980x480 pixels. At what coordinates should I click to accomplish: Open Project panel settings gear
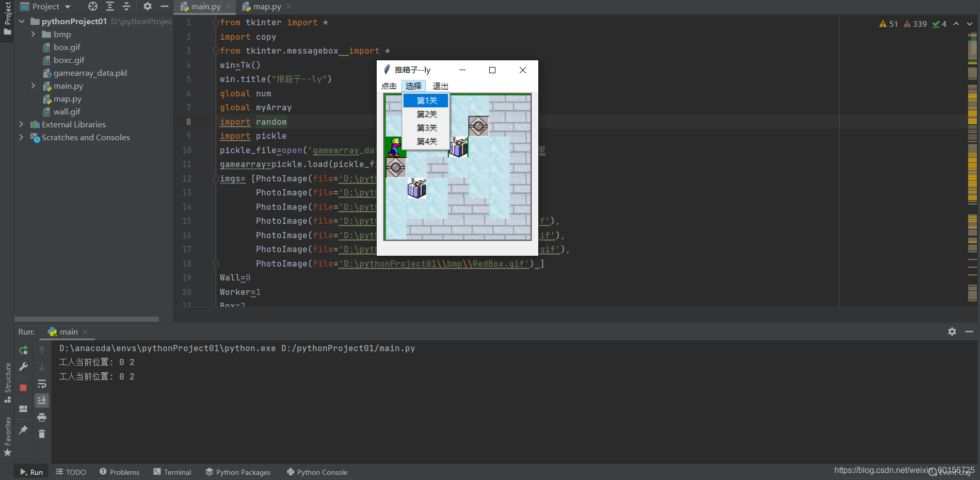148,6
